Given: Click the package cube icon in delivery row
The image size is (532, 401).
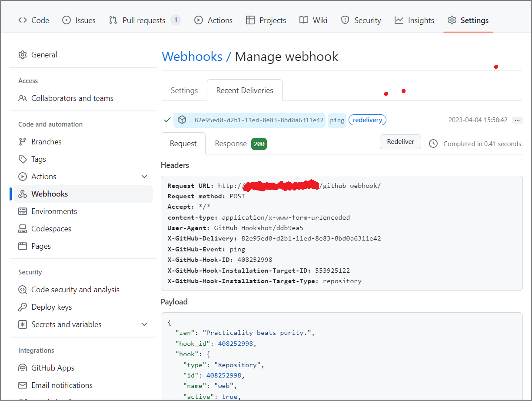Looking at the screenshot, I should 183,120.
